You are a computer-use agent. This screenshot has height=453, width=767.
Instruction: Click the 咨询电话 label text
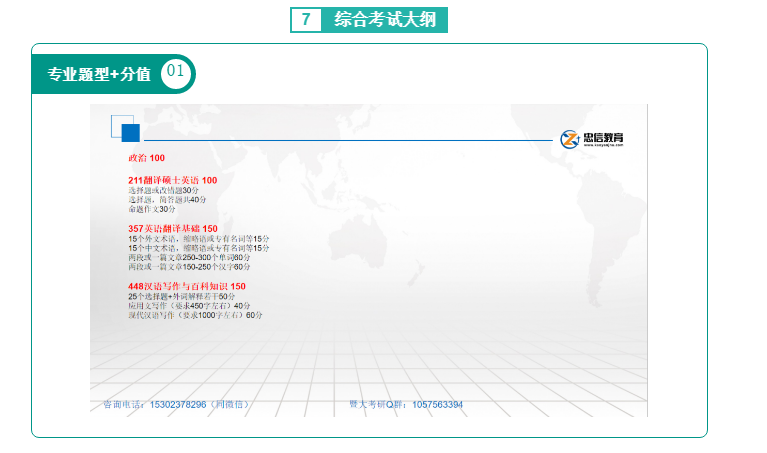click(124, 405)
